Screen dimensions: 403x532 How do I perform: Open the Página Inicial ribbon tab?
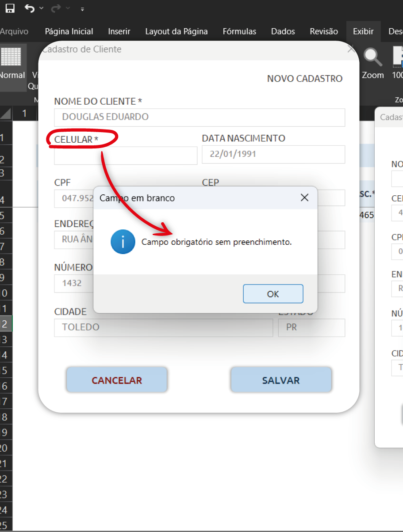click(69, 31)
